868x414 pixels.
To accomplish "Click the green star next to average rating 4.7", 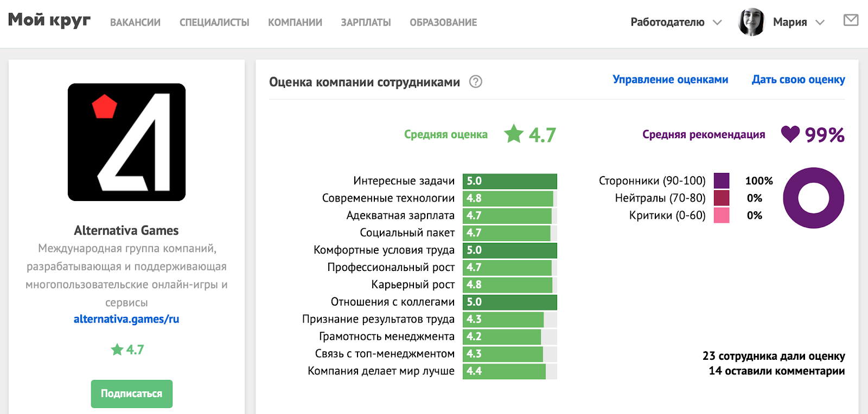I will [514, 134].
